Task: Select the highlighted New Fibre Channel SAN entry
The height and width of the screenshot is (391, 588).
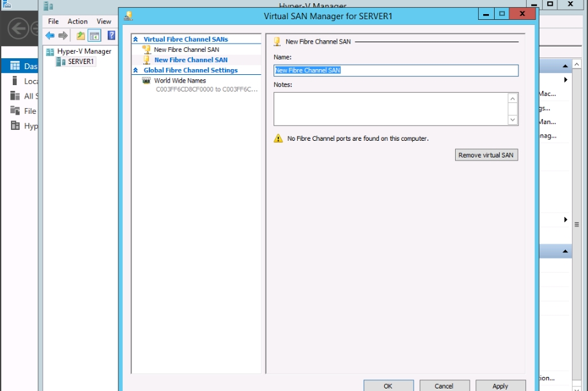Action: click(191, 60)
